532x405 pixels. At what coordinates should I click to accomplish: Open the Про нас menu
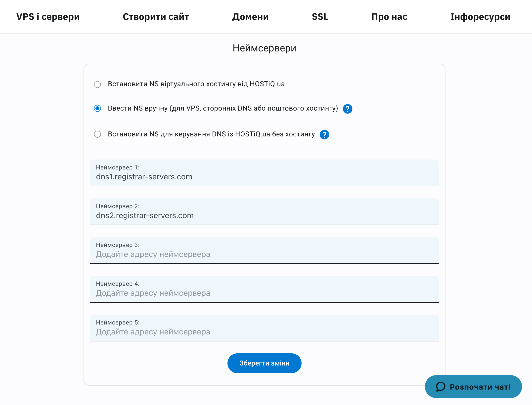[389, 17]
